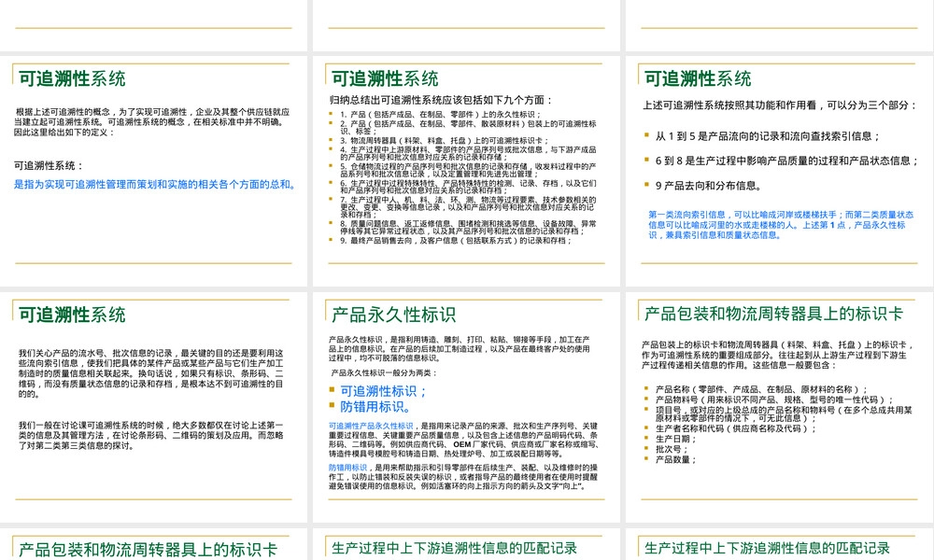
Task: Click the blue bullet 防错用标识。
Action: [375, 406]
